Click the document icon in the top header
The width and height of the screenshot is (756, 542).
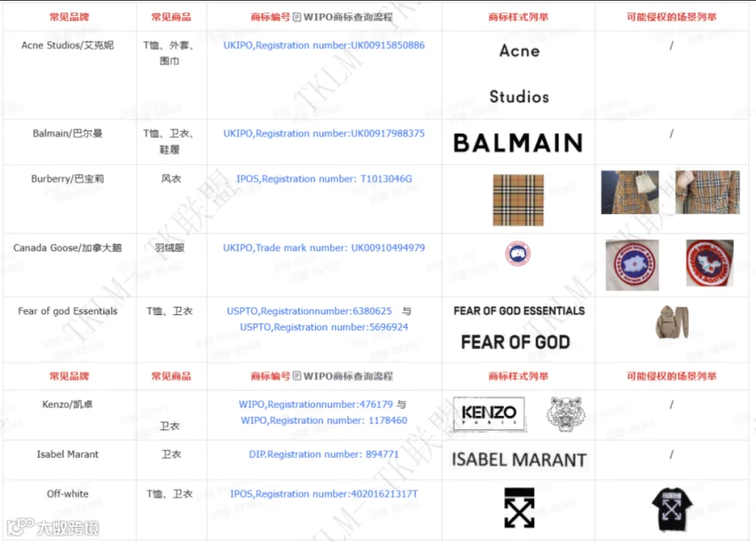pos(297,18)
